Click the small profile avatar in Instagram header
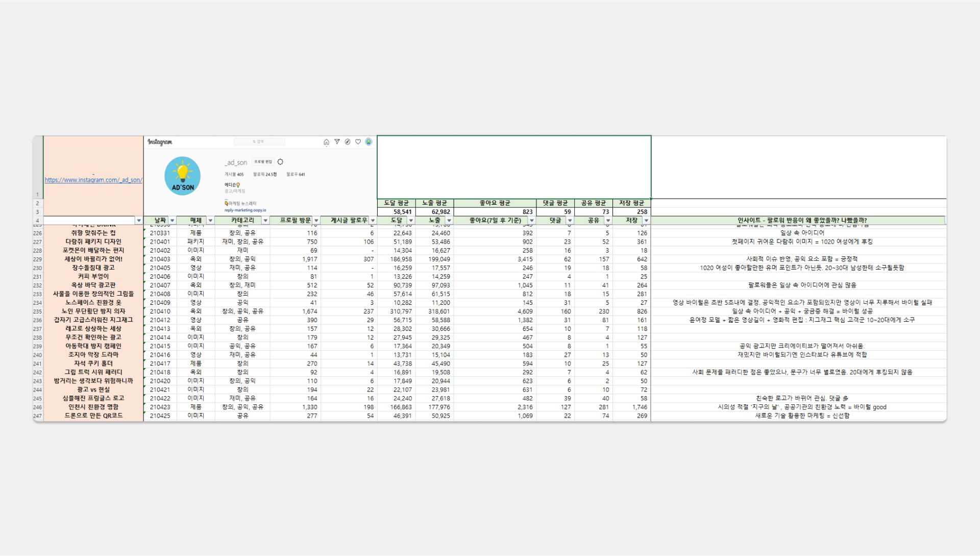Screen dimensions: 980x556 369,142
